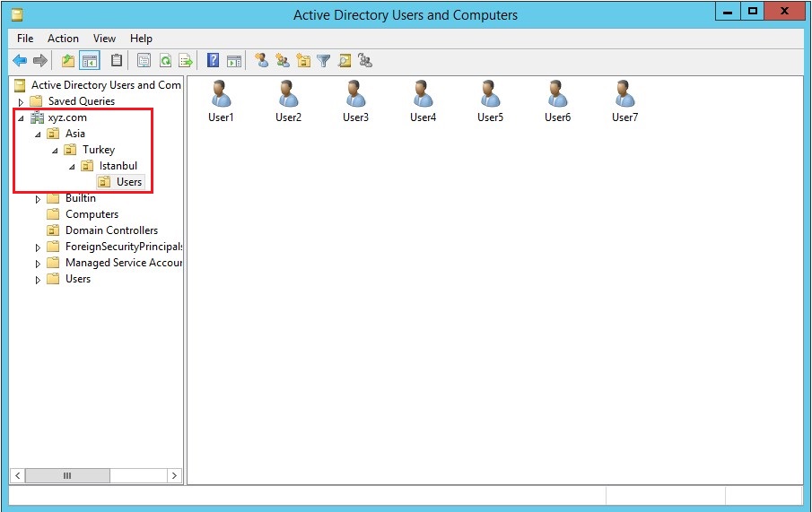The width and height of the screenshot is (812, 512).
Task: Click the Find objects toolbar icon
Action: click(x=345, y=61)
